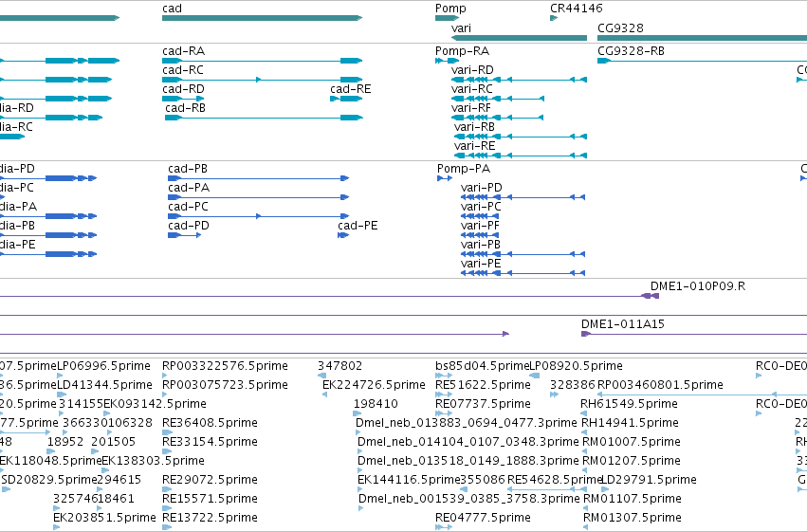Click the RE07737.5prime EST label
The width and height of the screenshot is (807, 532).
(483, 404)
